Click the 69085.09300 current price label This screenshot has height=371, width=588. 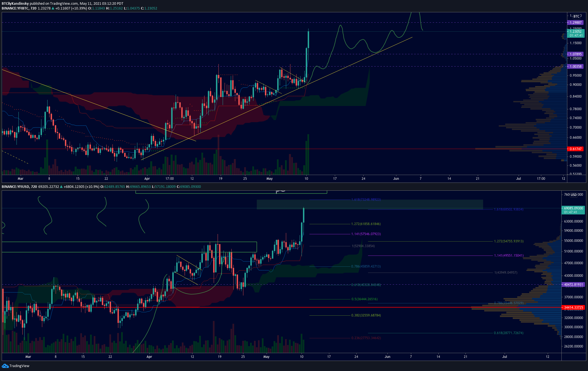click(573, 210)
